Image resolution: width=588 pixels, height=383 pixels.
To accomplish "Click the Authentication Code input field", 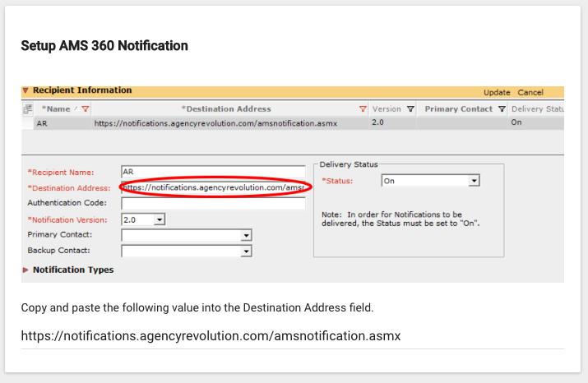I will (x=213, y=203).
